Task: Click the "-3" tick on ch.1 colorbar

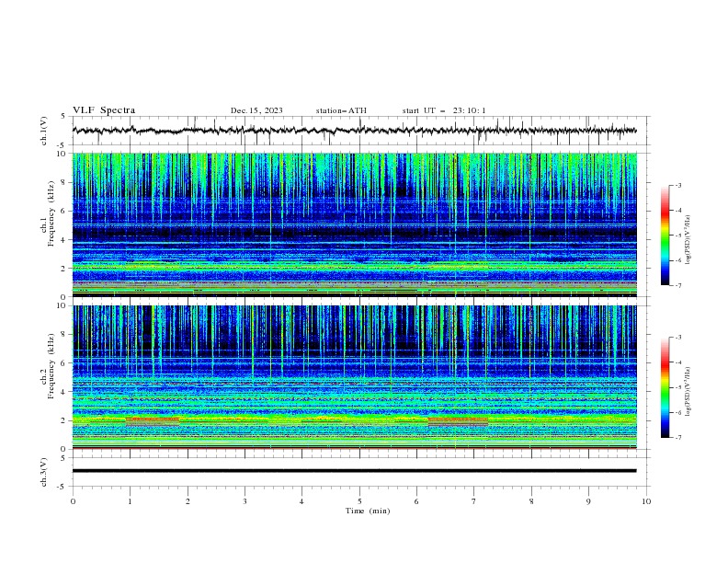Action: click(x=678, y=185)
